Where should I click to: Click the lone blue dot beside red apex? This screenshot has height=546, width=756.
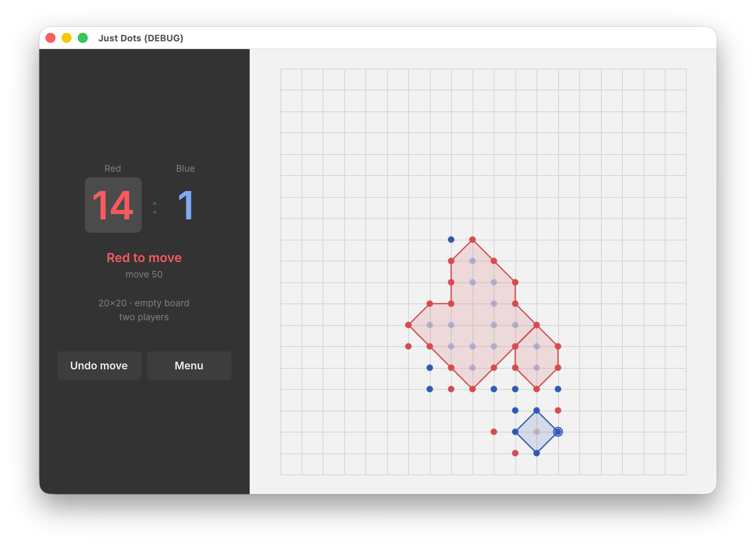(x=451, y=239)
